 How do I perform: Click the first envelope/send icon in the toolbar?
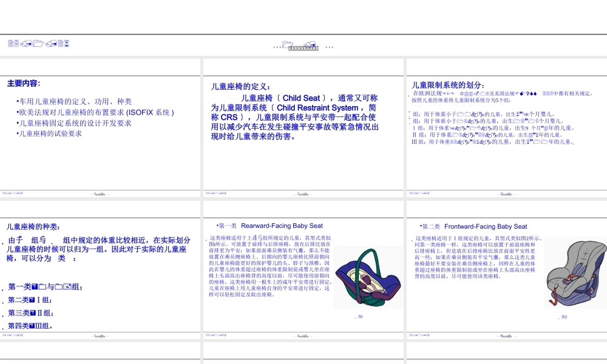coord(26,44)
